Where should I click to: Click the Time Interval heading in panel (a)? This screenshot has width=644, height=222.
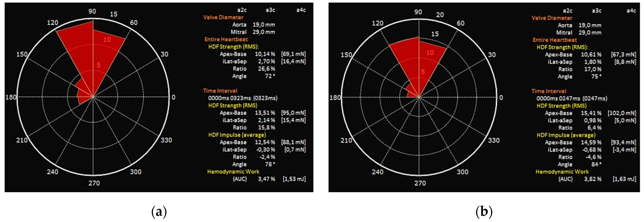coord(220,91)
